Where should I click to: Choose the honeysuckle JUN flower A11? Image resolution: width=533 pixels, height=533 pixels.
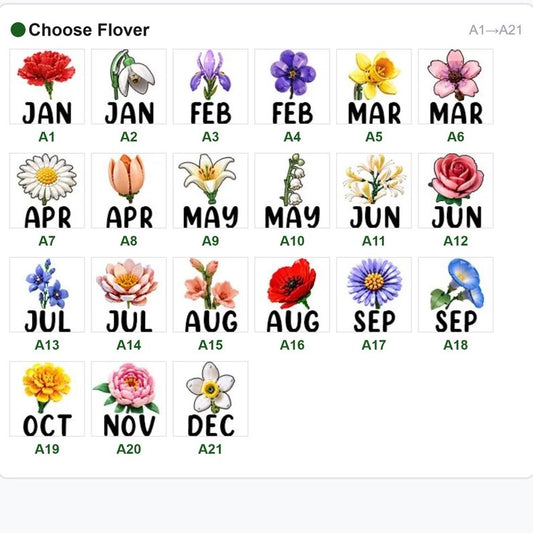coord(374,191)
